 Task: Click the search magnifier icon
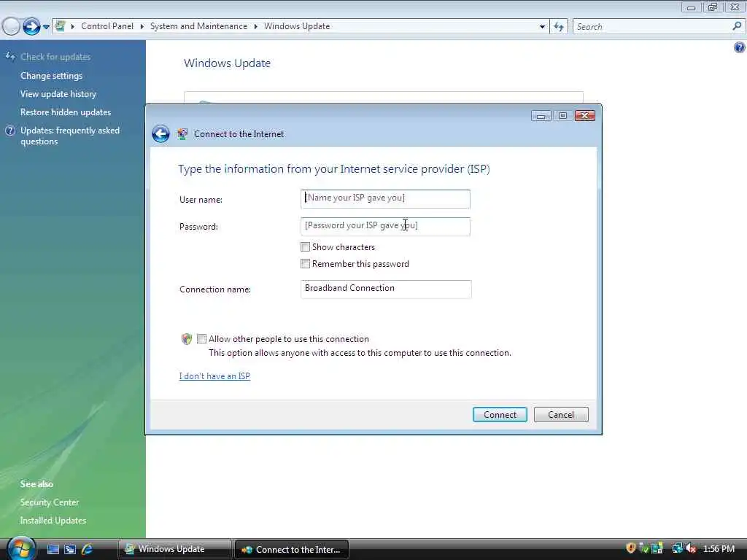coord(737,27)
